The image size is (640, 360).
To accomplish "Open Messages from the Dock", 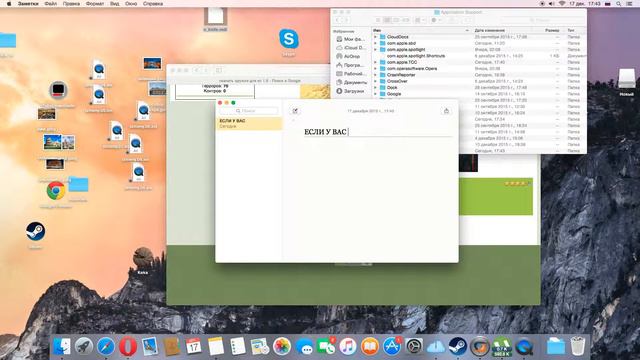I will (x=304, y=347).
